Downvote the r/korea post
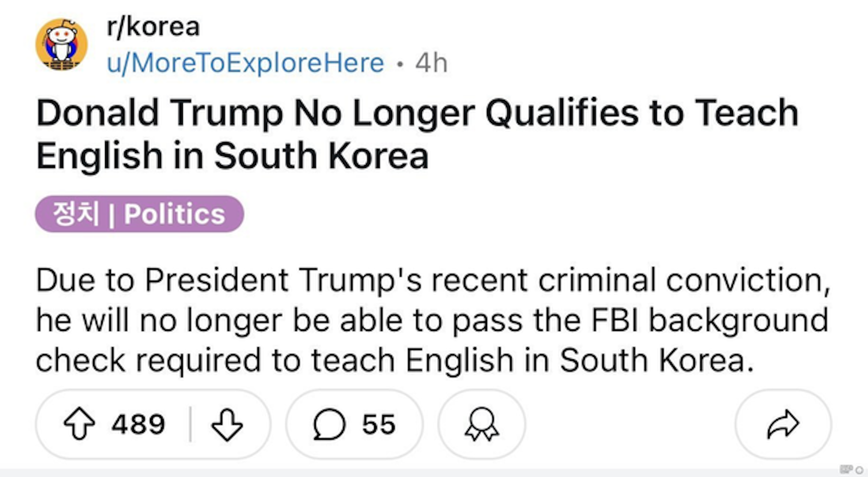868x477 pixels. click(227, 424)
